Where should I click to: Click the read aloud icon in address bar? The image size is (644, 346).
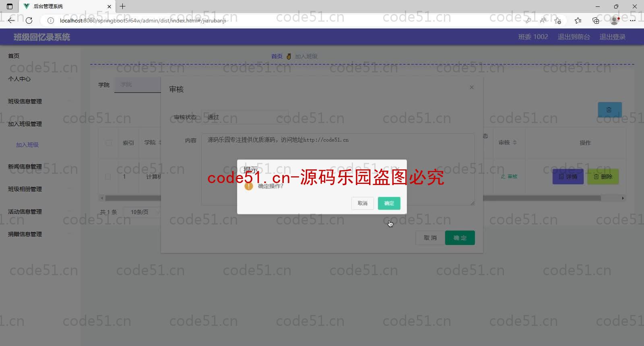point(543,21)
